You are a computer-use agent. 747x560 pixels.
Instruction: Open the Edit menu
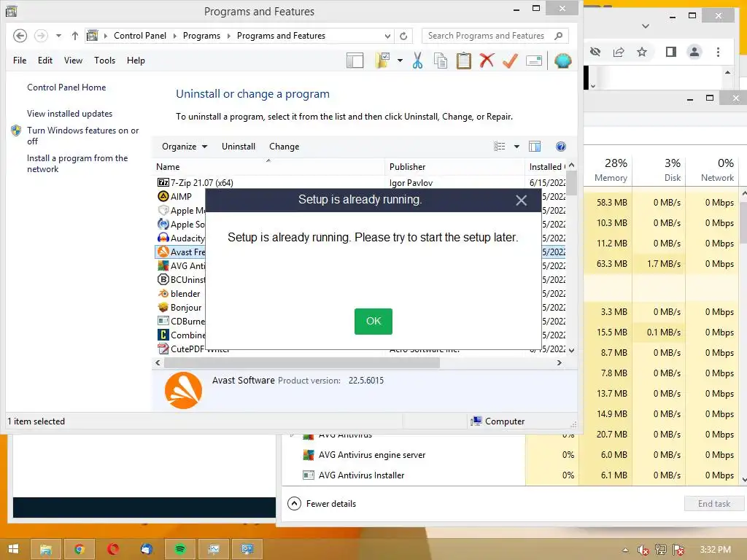[x=45, y=61]
